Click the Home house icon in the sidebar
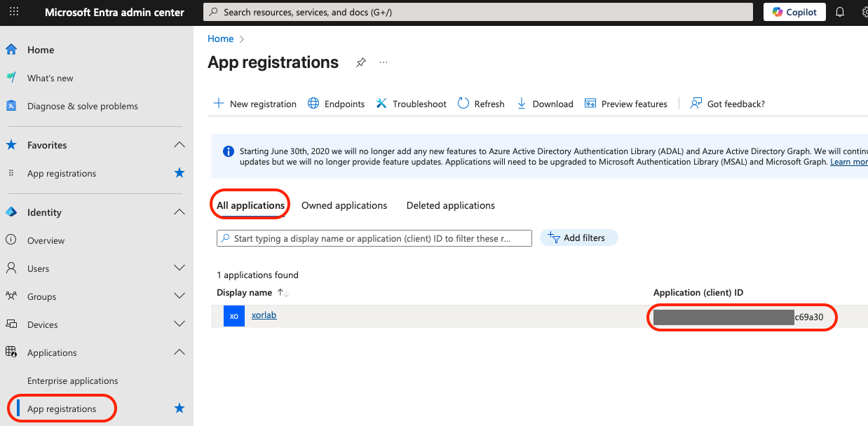868x426 pixels. [11, 50]
